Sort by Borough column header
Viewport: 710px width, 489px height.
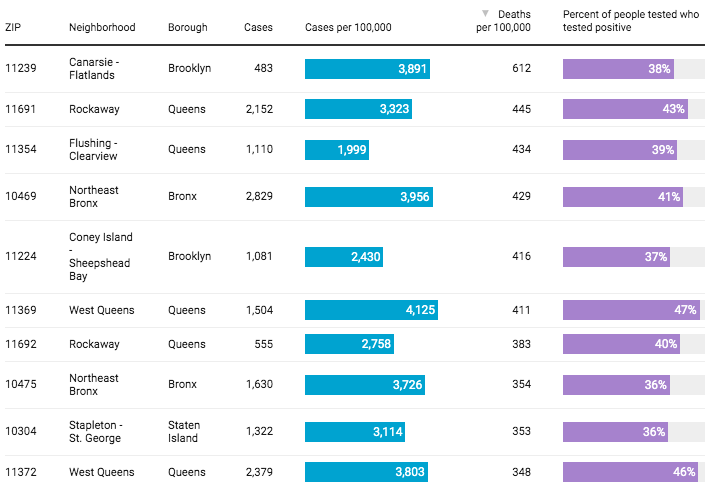188,27
